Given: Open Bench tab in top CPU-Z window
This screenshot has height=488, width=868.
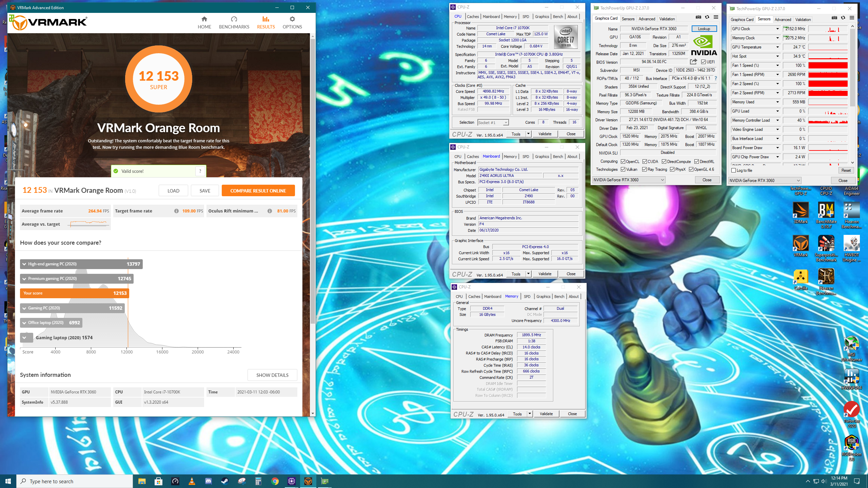Looking at the screenshot, I should [x=558, y=17].
